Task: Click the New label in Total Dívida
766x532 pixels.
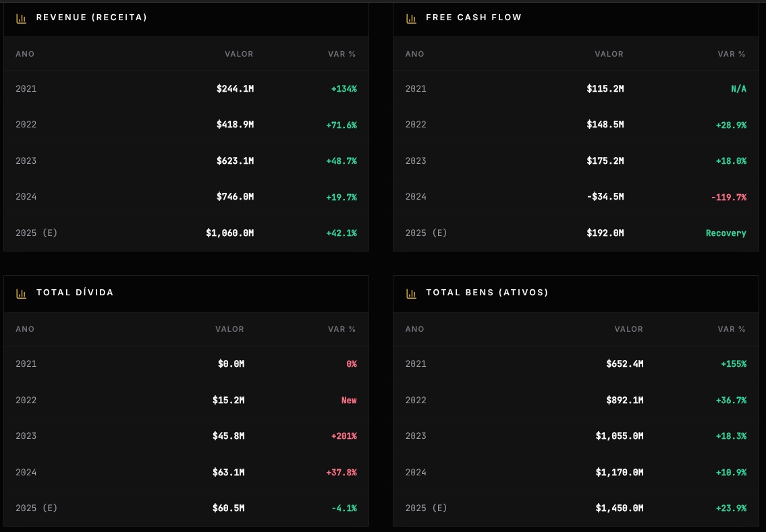Action: [348, 401]
